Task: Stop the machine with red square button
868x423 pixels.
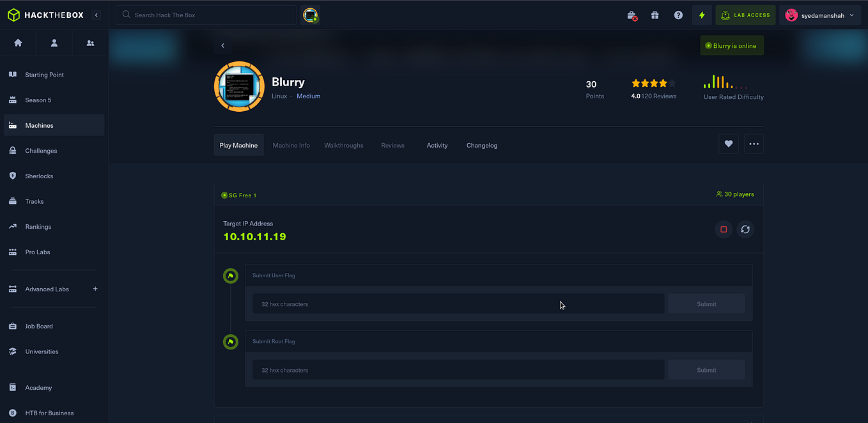Action: click(x=724, y=229)
